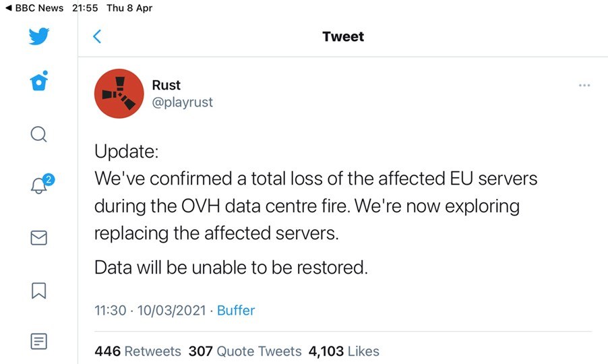Screen dimensions: 608x364
Task: Tap the Tweet header title
Action: coord(343,36)
